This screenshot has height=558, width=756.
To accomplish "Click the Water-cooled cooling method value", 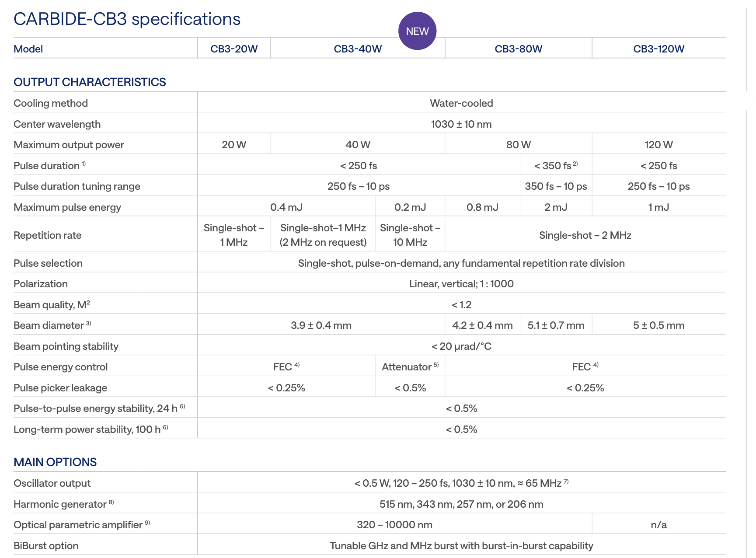I will tap(461, 103).
